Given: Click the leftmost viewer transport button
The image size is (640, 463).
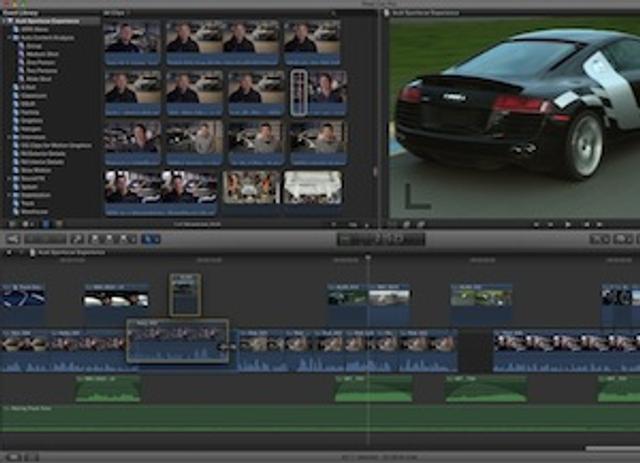Looking at the screenshot, I should [536, 224].
